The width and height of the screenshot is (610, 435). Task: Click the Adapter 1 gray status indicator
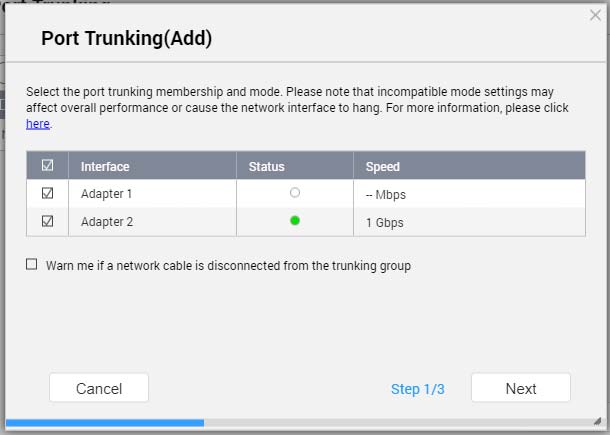coord(295,192)
